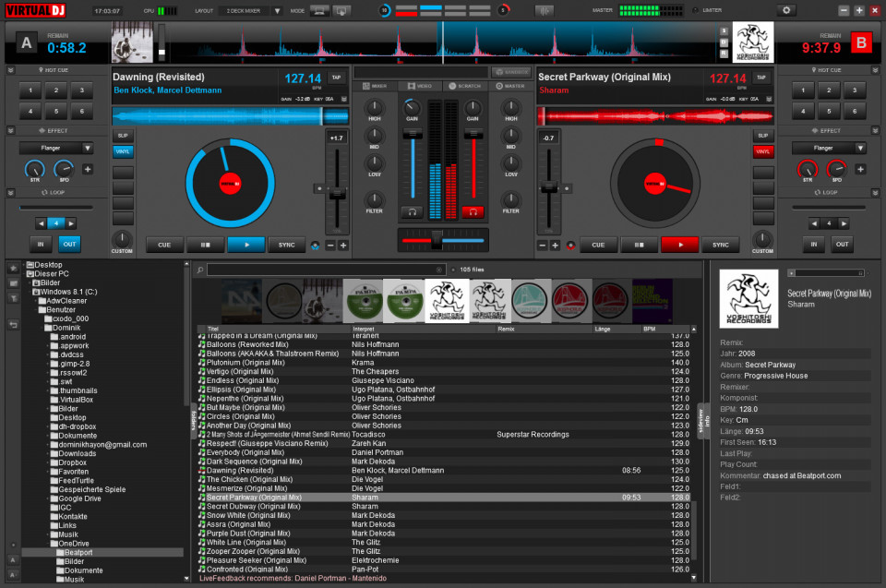Decrease deck A pitch with minus button

point(330,246)
